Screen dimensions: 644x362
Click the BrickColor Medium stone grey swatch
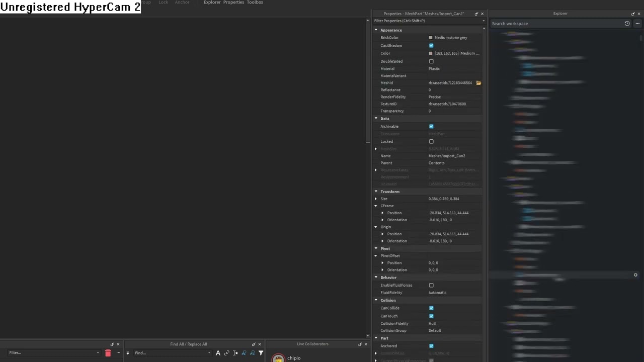click(431, 37)
